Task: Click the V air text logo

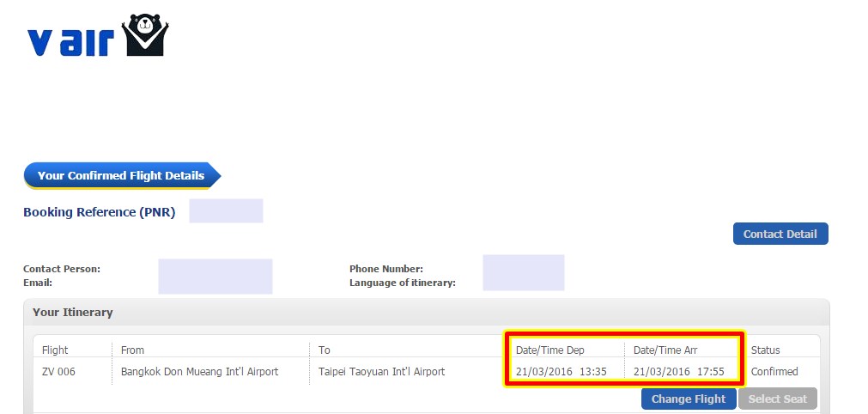Action: pos(71,42)
